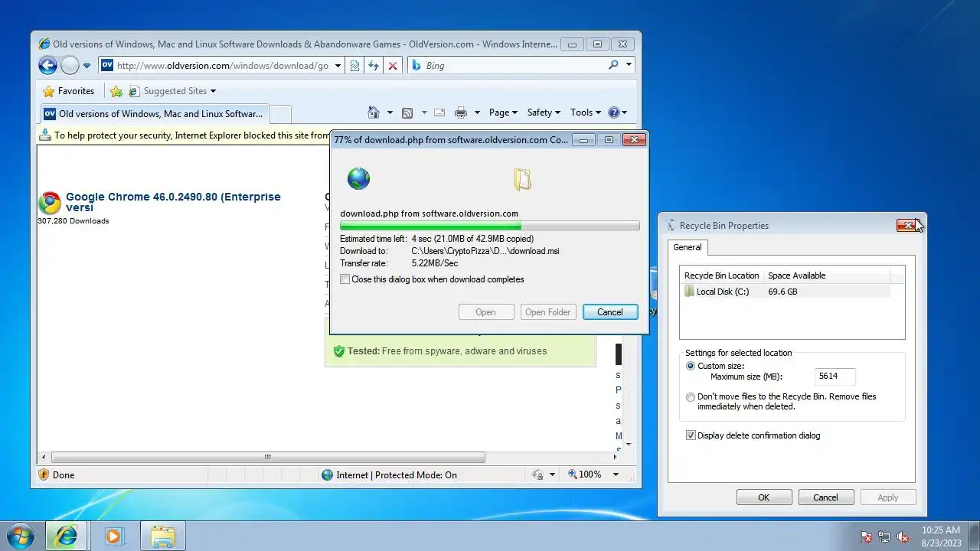
Task: Click the Bing search box
Action: pyautogui.click(x=514, y=66)
